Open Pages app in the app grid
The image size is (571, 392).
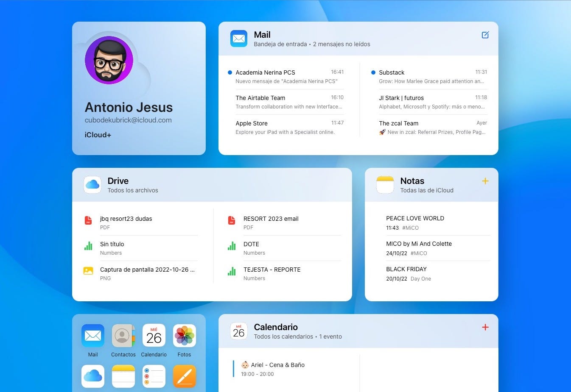185,376
